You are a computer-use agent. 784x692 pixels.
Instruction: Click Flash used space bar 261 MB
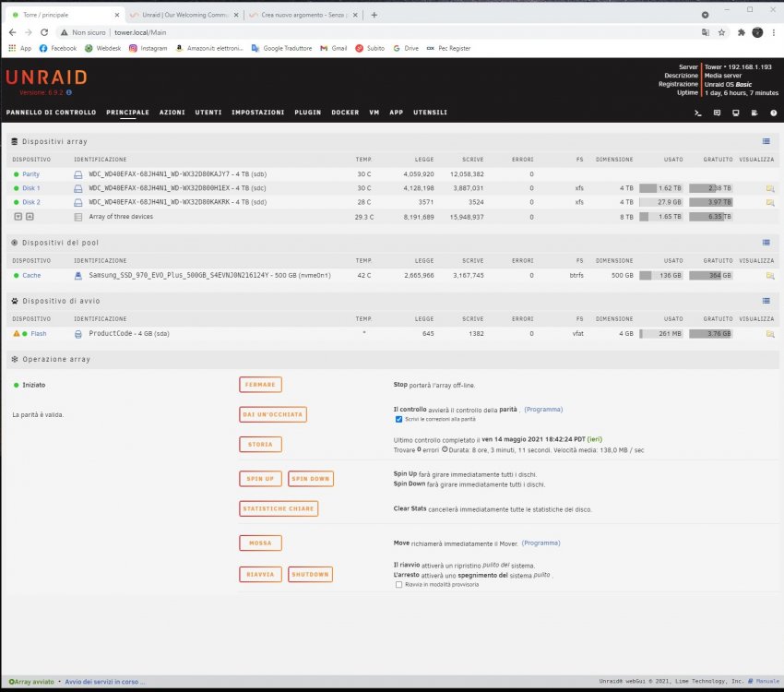coord(661,334)
